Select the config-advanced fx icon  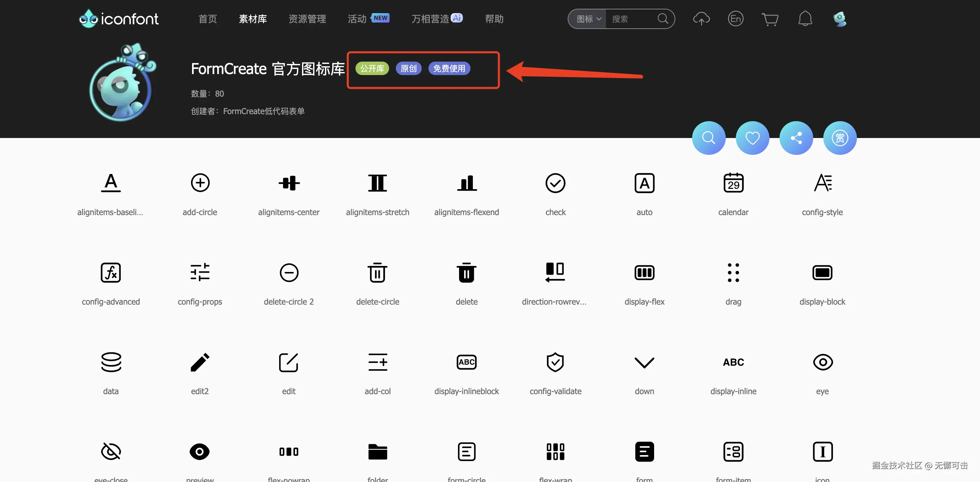pos(111,273)
